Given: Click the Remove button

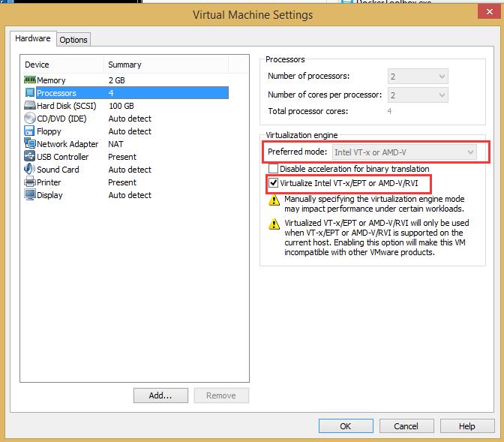Looking at the screenshot, I should pos(221,395).
